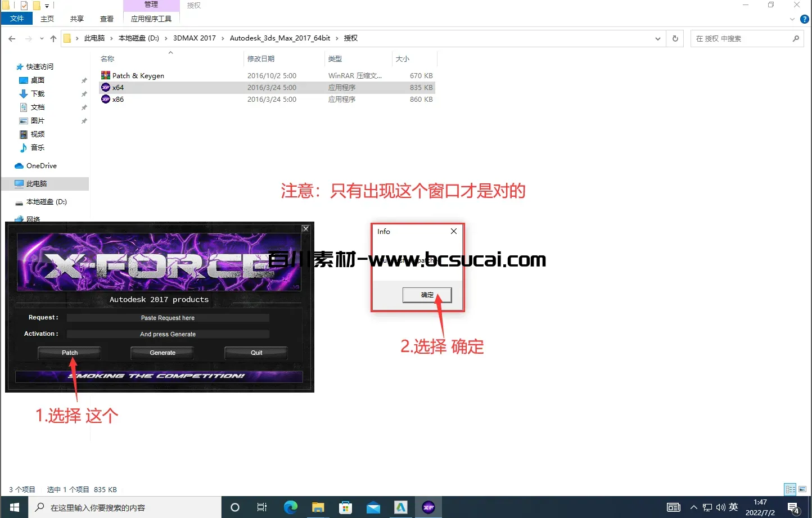Click the search box 在 授权 中搜索
The height and width of the screenshot is (518, 812).
741,38
